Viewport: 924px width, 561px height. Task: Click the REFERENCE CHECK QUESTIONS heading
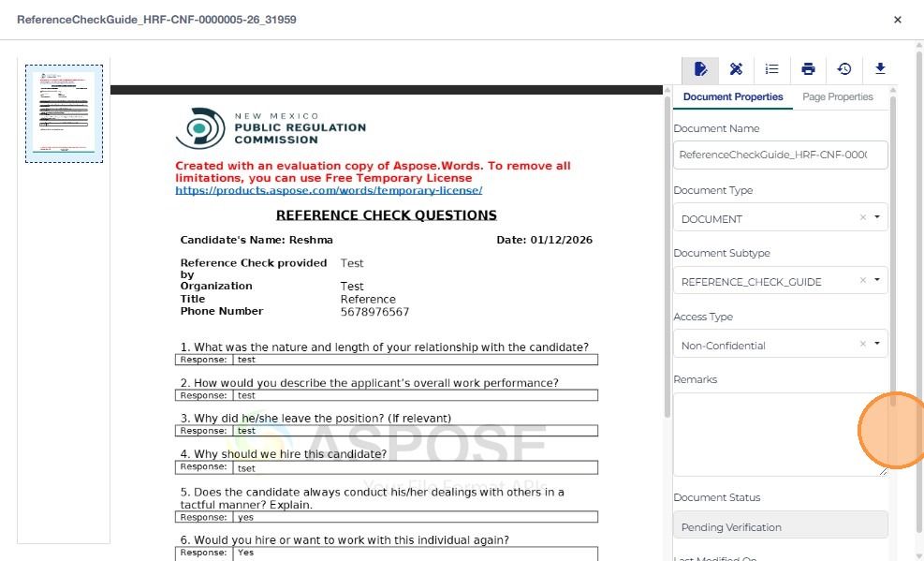387,215
